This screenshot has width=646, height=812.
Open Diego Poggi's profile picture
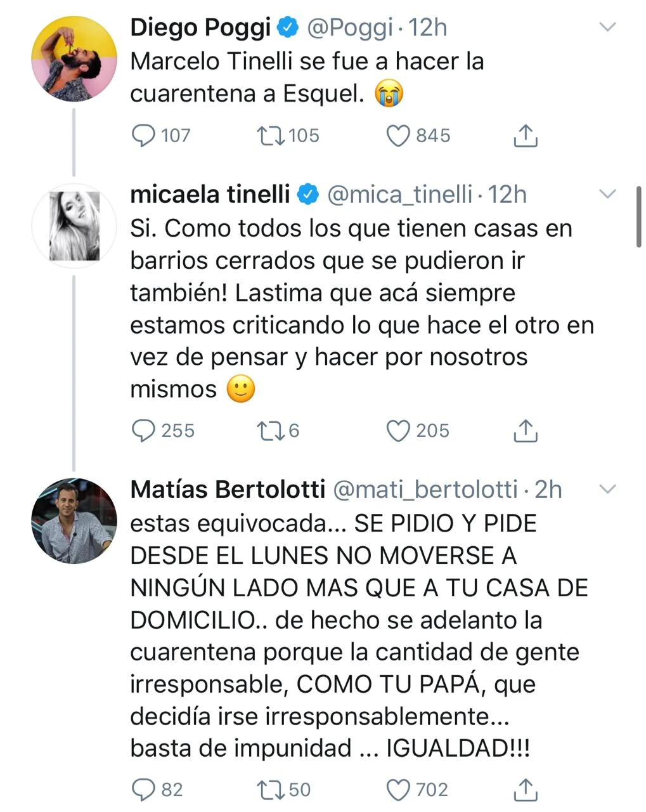[74, 59]
